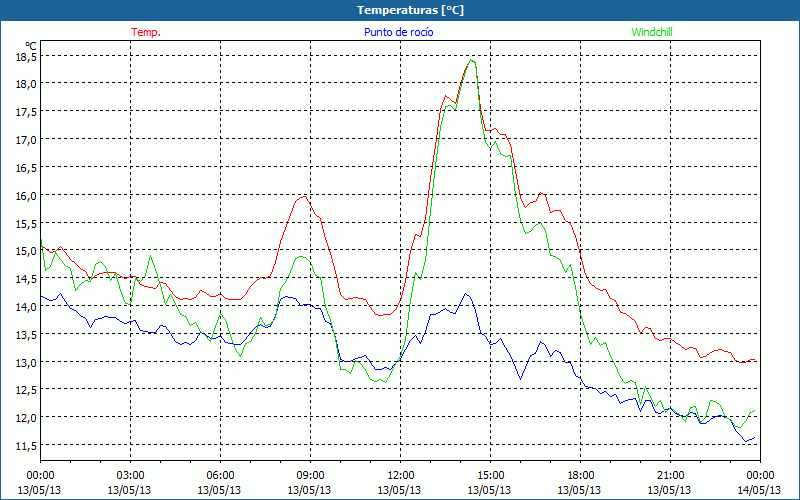Click the 13,0 y-axis value
Image resolution: width=800 pixels, height=500 pixels.
click(x=25, y=362)
